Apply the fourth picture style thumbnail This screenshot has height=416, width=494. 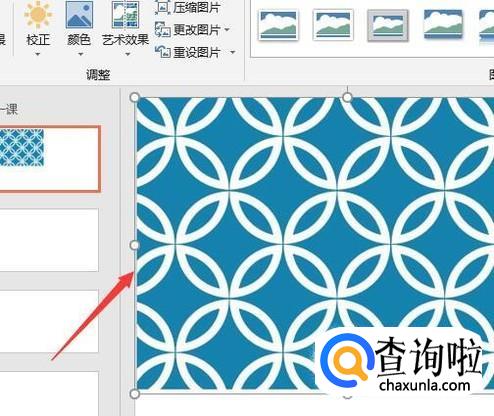[443, 25]
